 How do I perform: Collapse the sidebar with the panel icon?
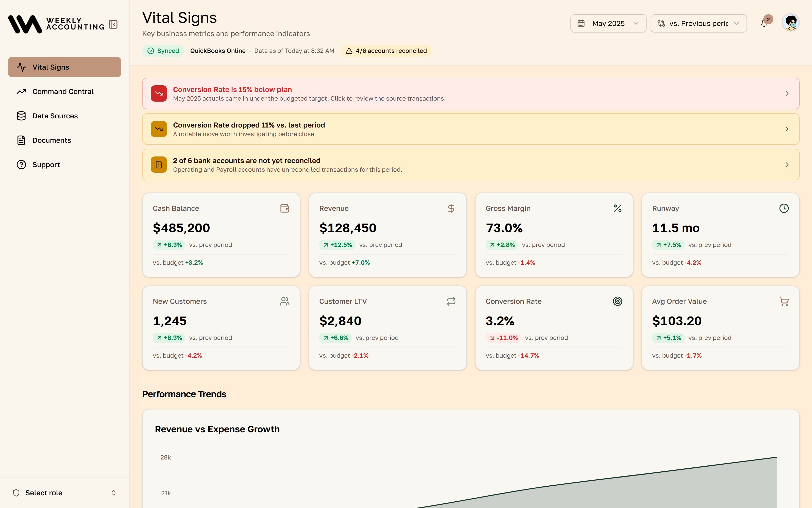pyautogui.click(x=113, y=25)
